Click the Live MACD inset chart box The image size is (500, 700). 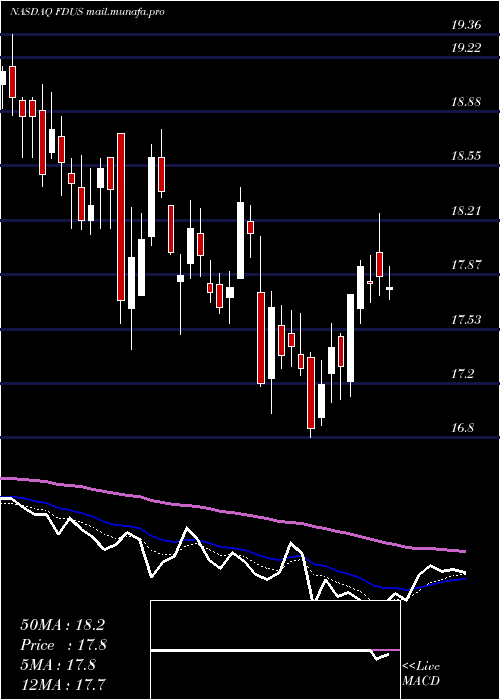[x=275, y=650]
